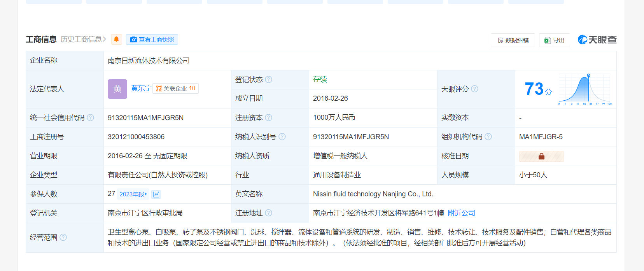Select taxpayer ID value under 纳税人识别号
The image size is (644, 271).
coord(351,137)
